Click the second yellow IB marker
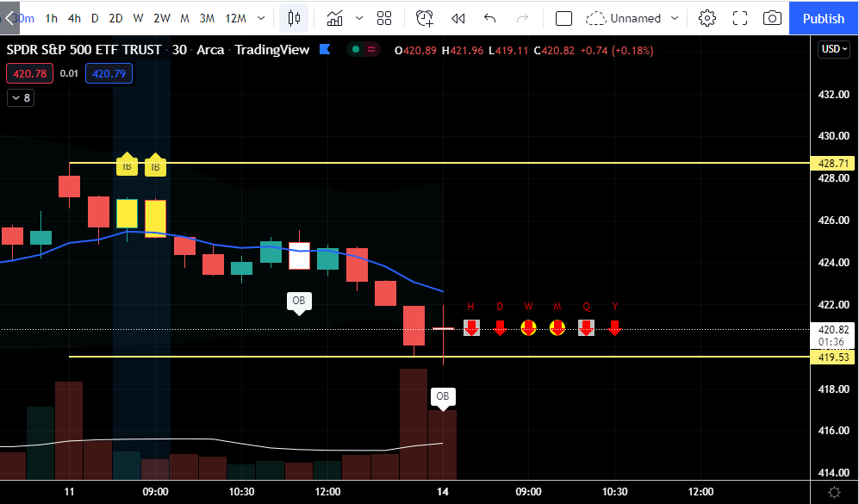The width and height of the screenshot is (859, 504). tap(156, 165)
